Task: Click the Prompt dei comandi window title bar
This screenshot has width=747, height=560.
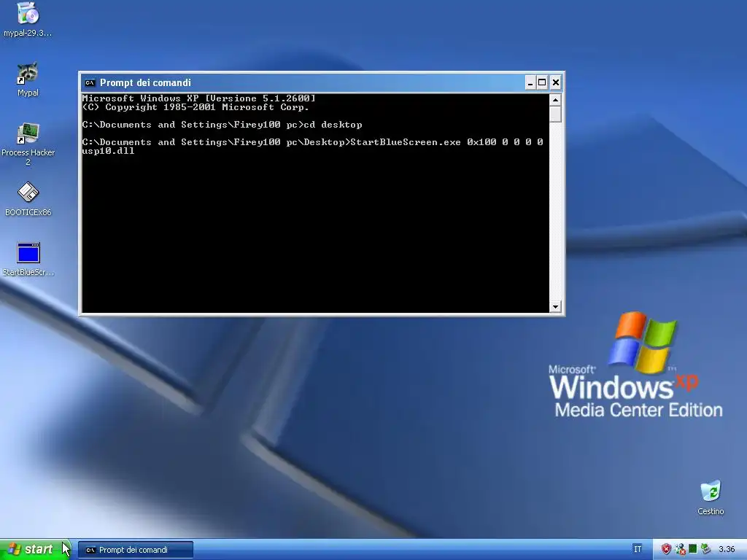Action: point(322,83)
